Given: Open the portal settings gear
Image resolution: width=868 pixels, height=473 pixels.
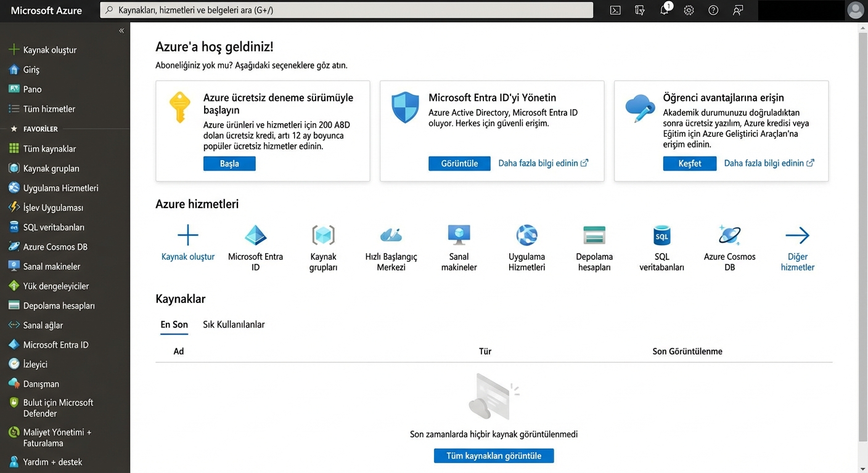Looking at the screenshot, I should [x=689, y=10].
